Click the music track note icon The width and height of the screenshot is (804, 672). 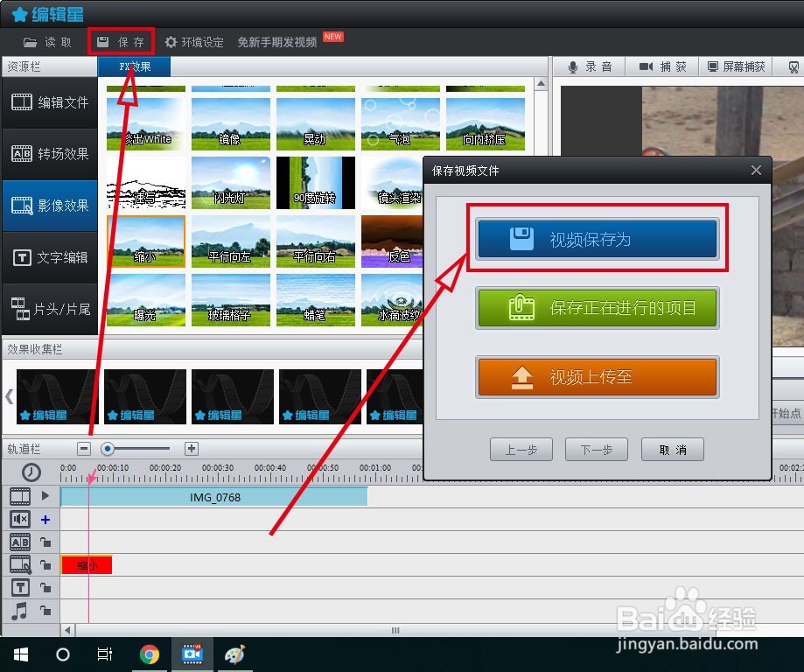pyautogui.click(x=19, y=611)
